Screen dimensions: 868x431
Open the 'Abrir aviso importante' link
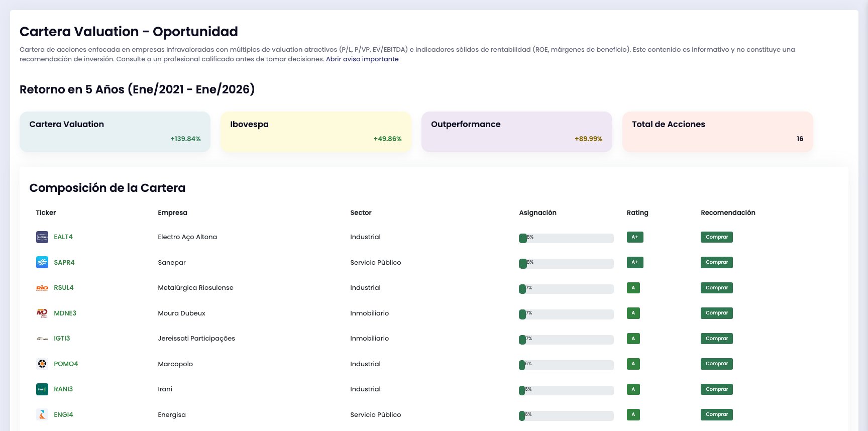click(x=362, y=59)
